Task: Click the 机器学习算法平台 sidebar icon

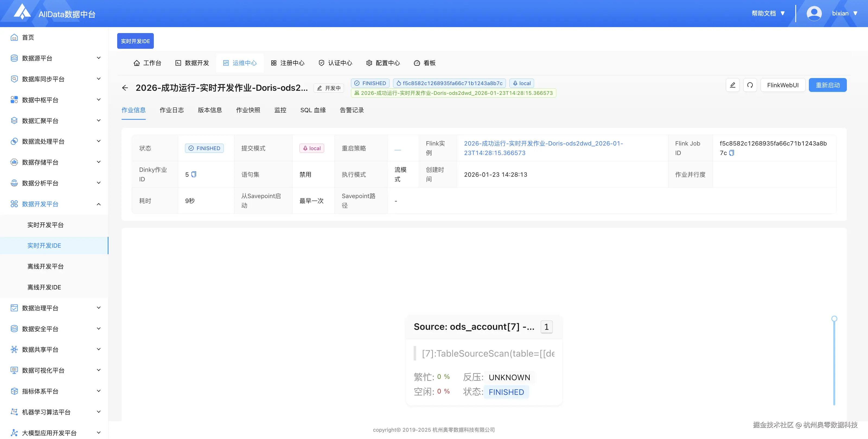Action: pyautogui.click(x=14, y=412)
